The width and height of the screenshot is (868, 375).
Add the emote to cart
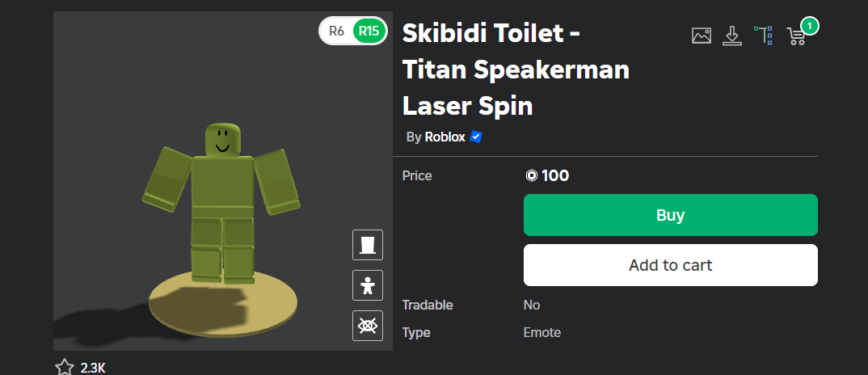click(x=670, y=265)
